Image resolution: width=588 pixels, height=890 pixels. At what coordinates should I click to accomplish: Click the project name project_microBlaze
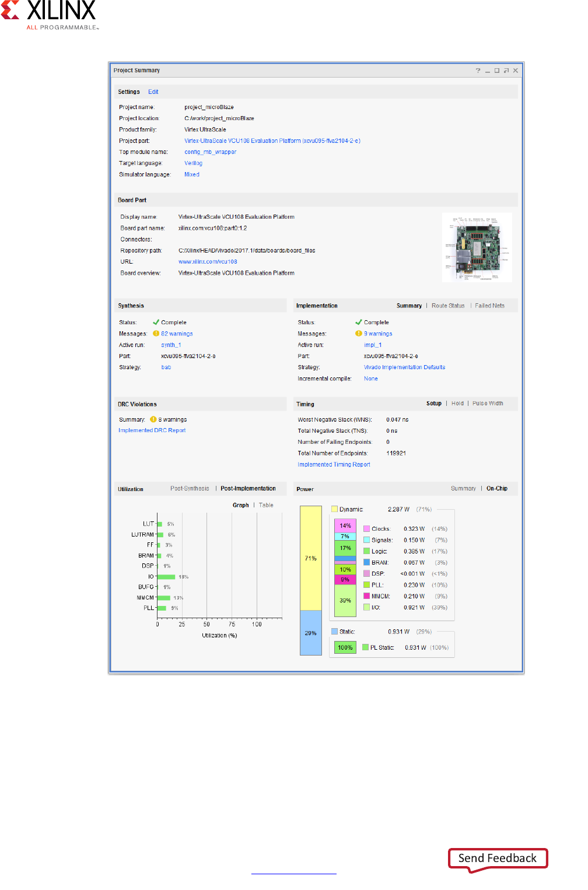pos(209,107)
